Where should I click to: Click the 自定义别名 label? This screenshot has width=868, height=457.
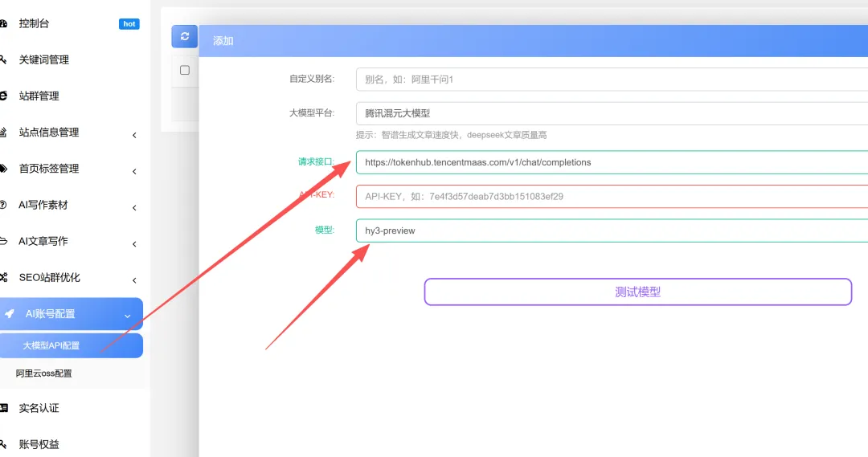(312, 80)
